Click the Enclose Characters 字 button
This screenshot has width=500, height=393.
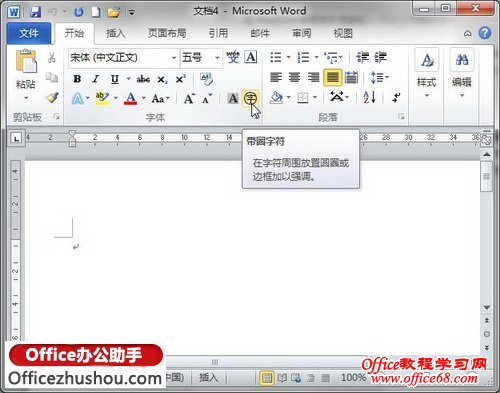coord(250,98)
